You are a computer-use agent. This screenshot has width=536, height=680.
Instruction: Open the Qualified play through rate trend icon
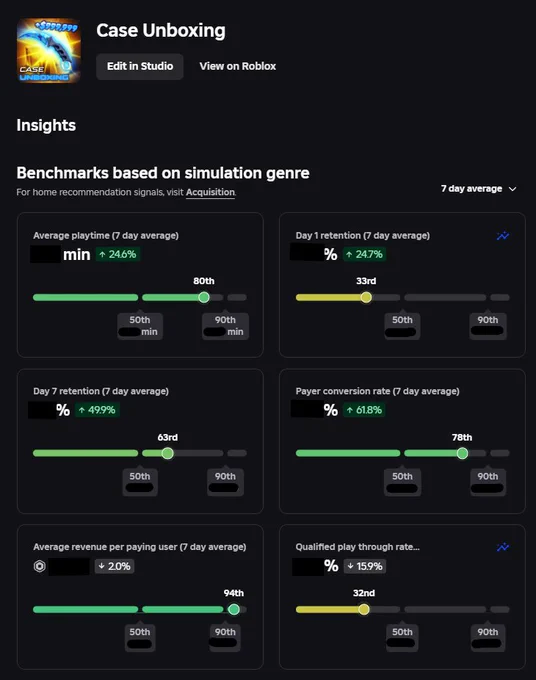(x=503, y=547)
